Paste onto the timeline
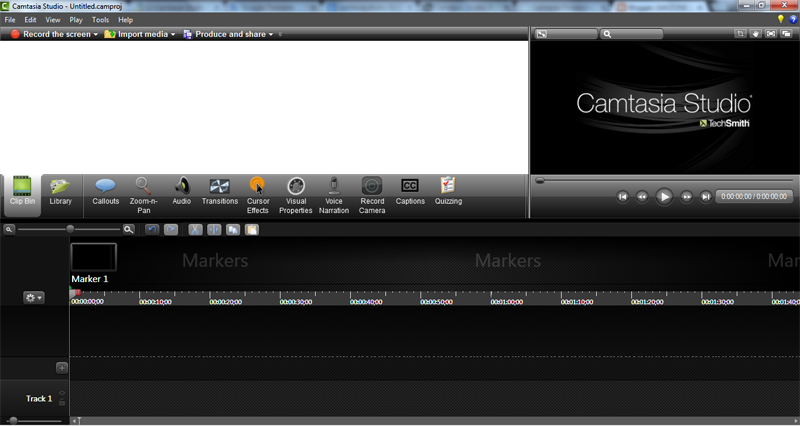Image resolution: width=800 pixels, height=426 pixels. click(252, 230)
